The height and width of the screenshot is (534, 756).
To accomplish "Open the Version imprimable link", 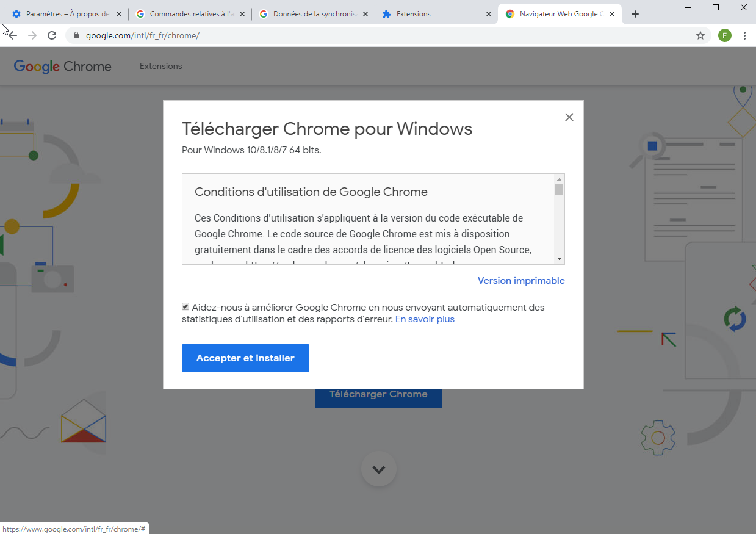I will [520, 280].
